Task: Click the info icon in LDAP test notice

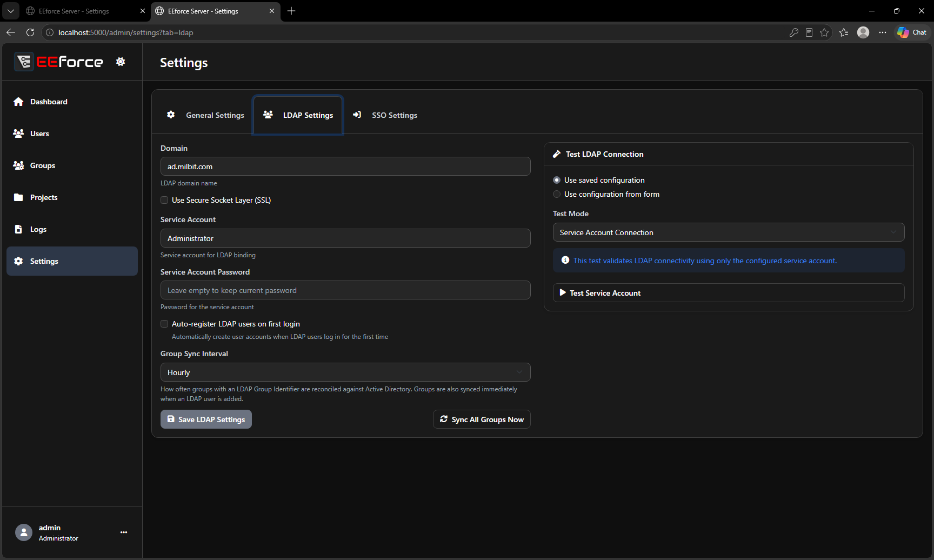Action: click(565, 260)
